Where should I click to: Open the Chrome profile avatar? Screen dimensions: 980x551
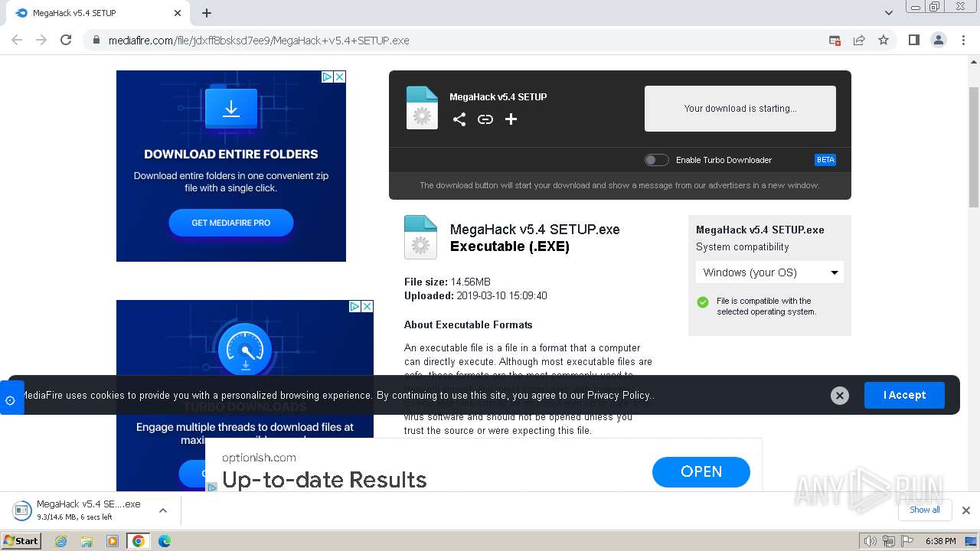click(939, 40)
